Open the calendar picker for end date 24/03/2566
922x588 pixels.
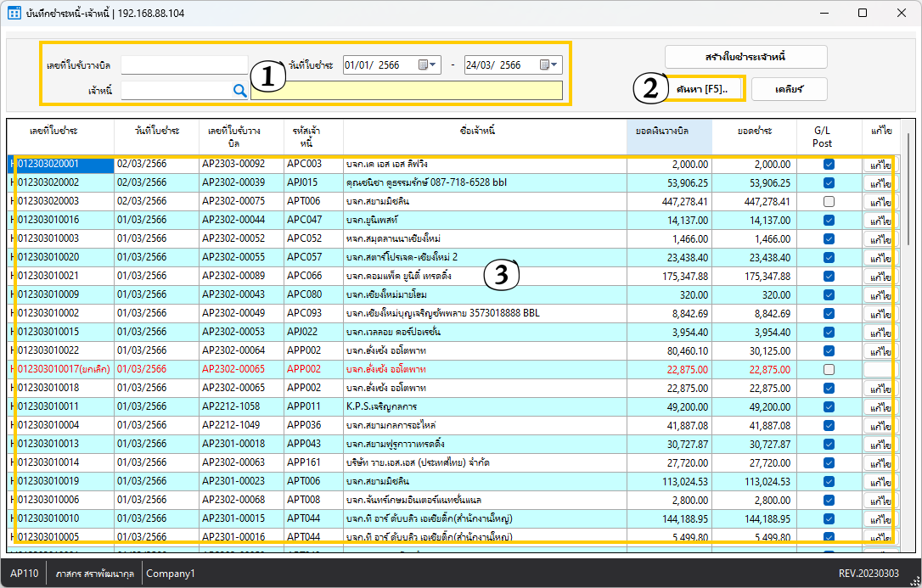point(549,65)
